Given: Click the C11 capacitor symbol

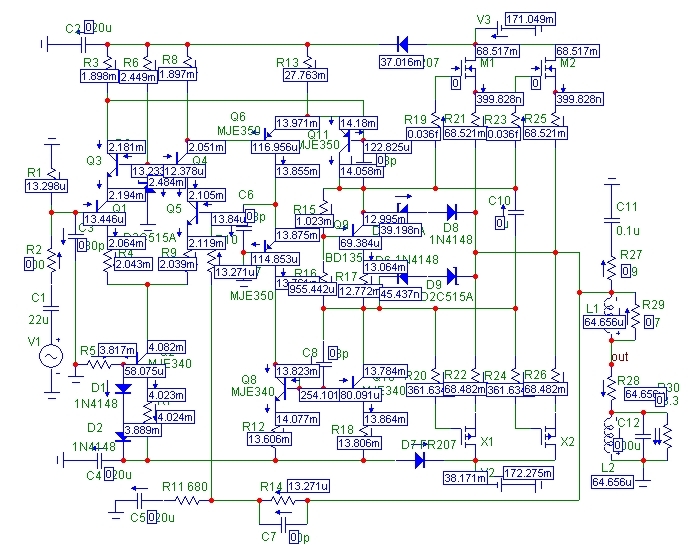Looking at the screenshot, I should pos(612,220).
